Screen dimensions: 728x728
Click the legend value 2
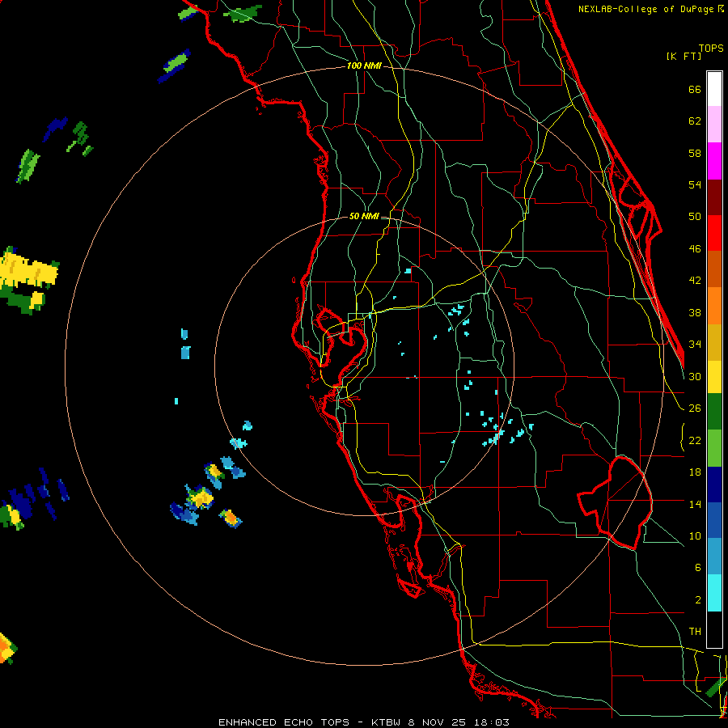click(697, 600)
